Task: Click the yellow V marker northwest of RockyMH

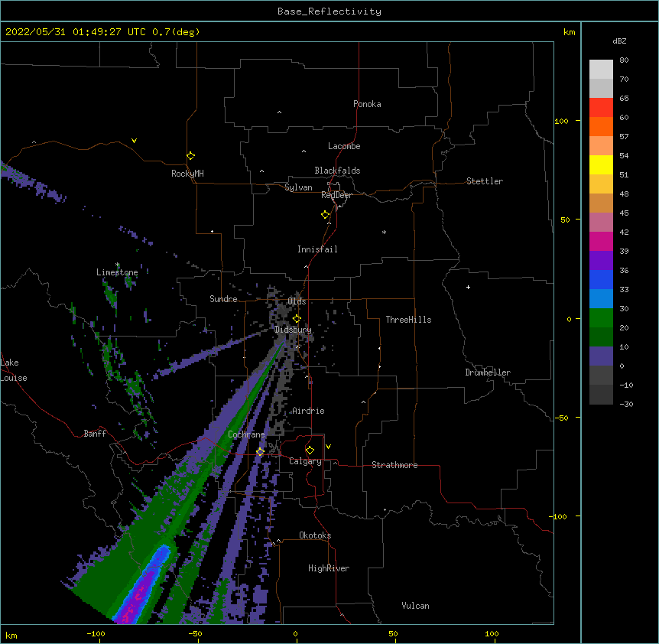Action: click(x=134, y=141)
